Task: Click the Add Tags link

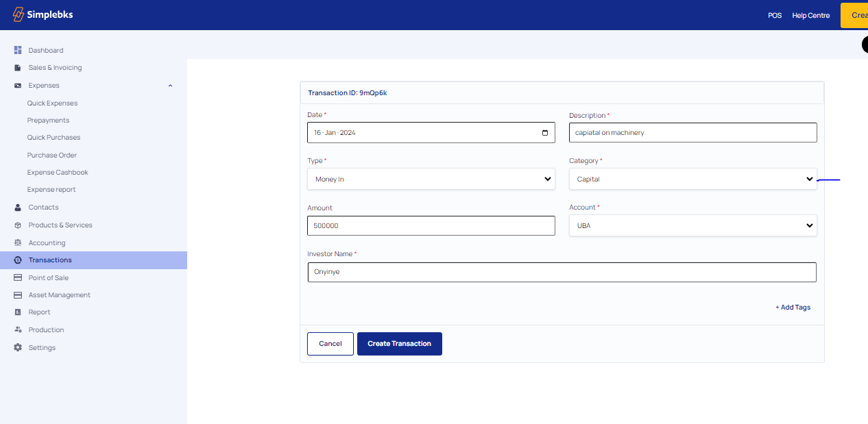Action: 793,308
